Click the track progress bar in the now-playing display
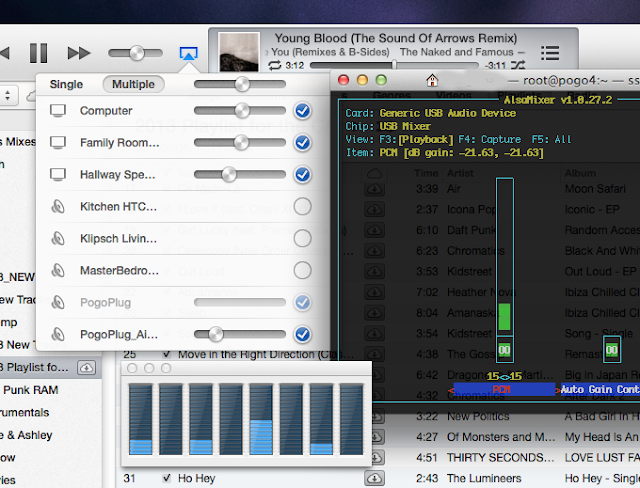640x488 pixels. pyautogui.click(x=394, y=65)
